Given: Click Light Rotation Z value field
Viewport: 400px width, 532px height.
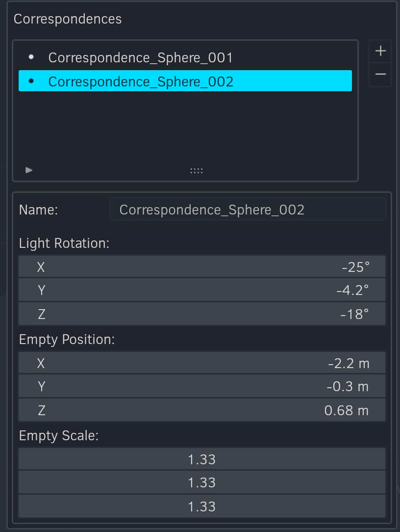Looking at the screenshot, I should pos(201,314).
